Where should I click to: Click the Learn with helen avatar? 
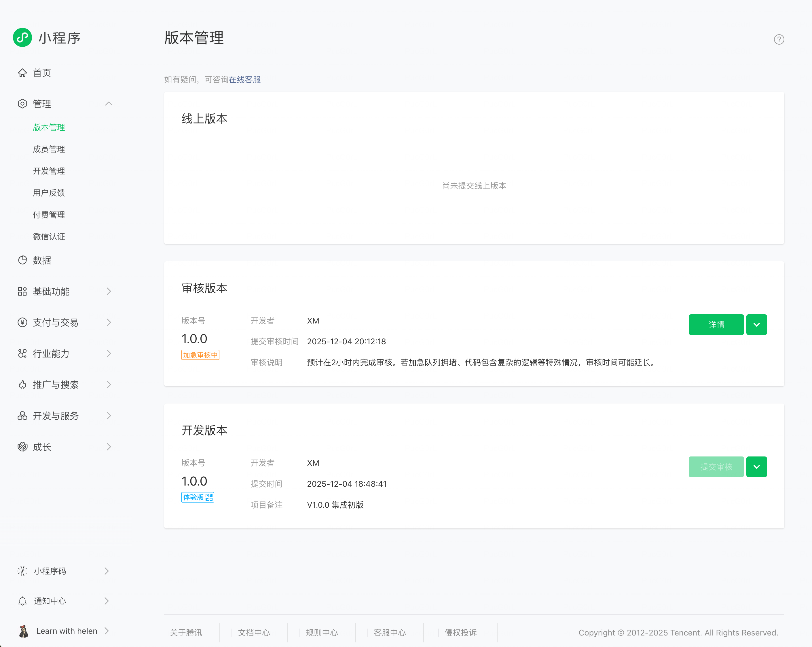[x=24, y=631]
